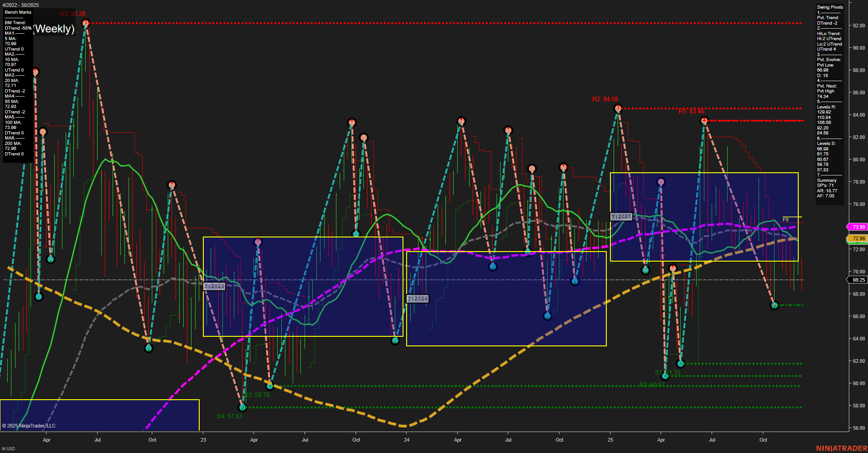Select the NinjaTrader logo in the corner
Screen dimensions: 868x453
tap(842, 448)
